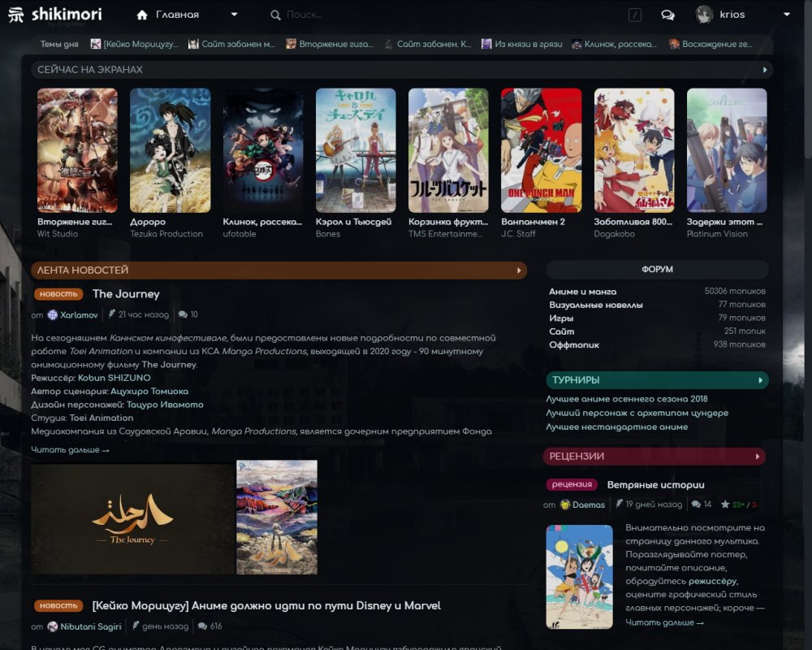Open the messages speech bubble icon
The width and height of the screenshot is (812, 650).
[667, 15]
